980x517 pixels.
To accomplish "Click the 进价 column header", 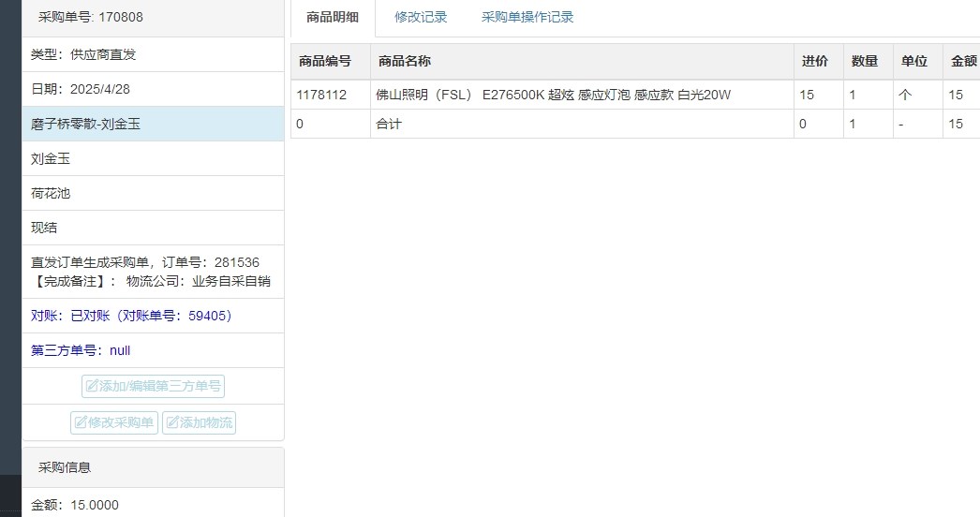I will [x=819, y=61].
